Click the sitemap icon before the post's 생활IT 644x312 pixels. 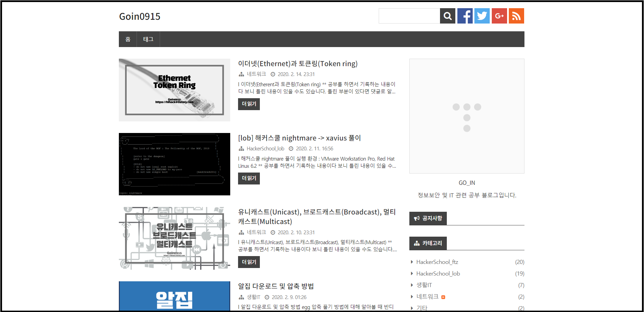click(241, 297)
